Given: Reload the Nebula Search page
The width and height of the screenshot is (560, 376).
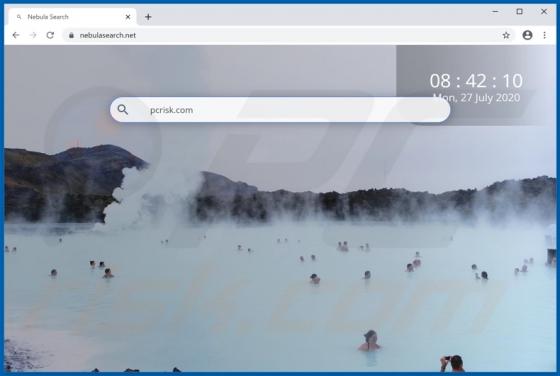Looking at the screenshot, I should point(50,35).
